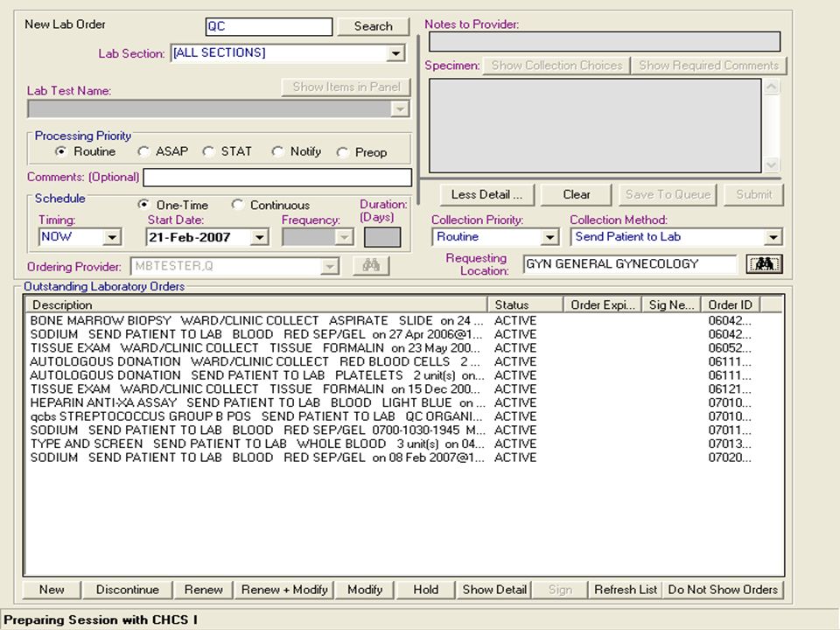Click the Sign button
This screenshot has height=630, width=840.
pyautogui.click(x=560, y=590)
